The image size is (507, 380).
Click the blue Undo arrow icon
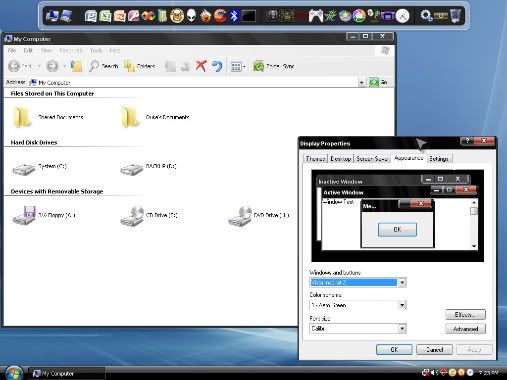pos(217,66)
